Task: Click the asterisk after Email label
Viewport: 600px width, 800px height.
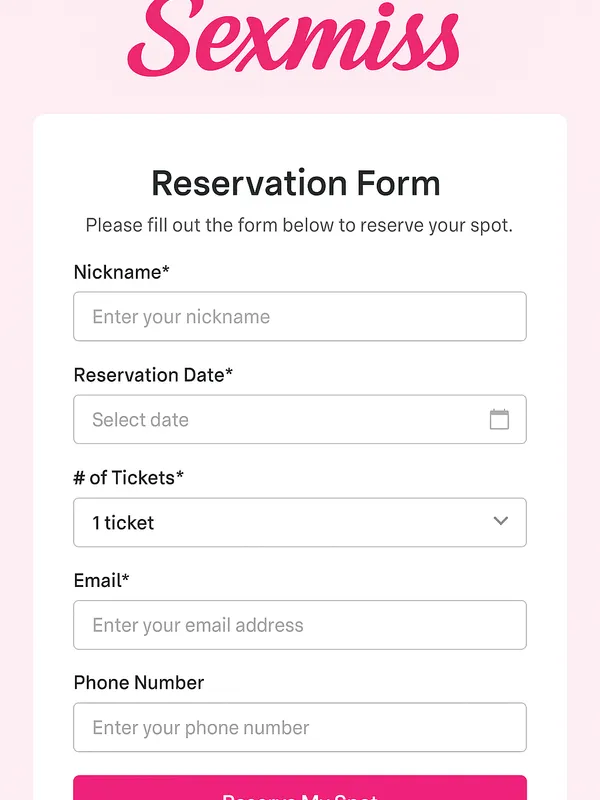Action: click(x=126, y=578)
